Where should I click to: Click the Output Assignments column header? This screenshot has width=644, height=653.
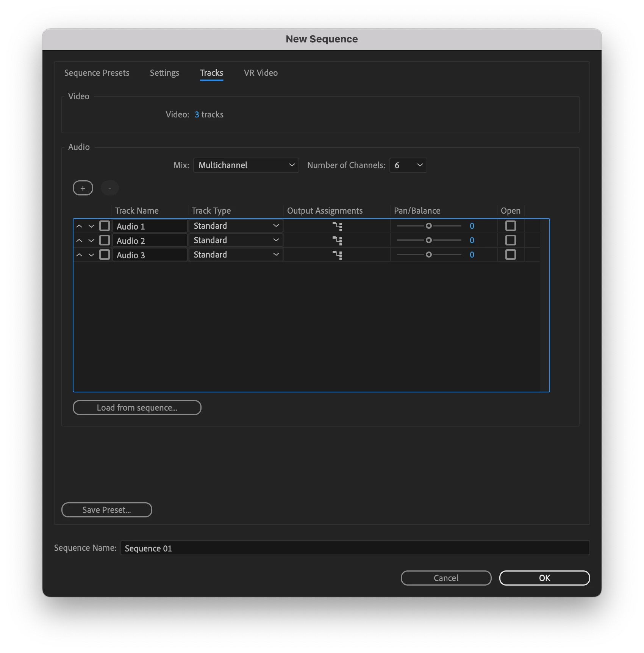[x=325, y=211]
